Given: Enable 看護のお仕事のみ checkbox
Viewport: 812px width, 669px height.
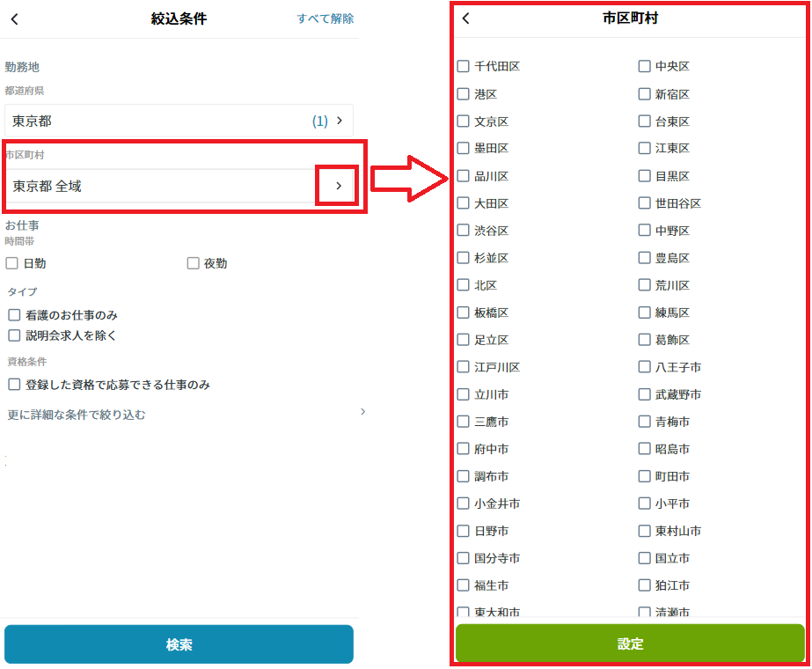Looking at the screenshot, I should tap(14, 315).
